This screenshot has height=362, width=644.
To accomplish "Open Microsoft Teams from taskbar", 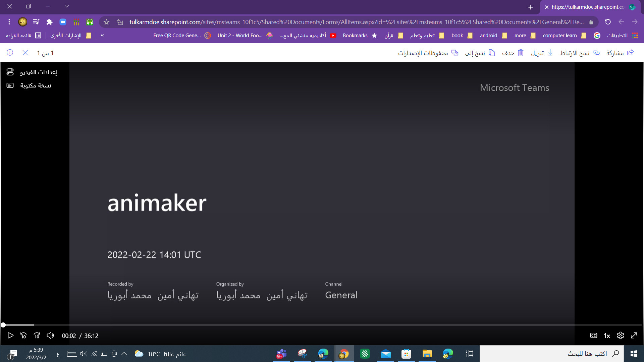I will [x=281, y=354].
